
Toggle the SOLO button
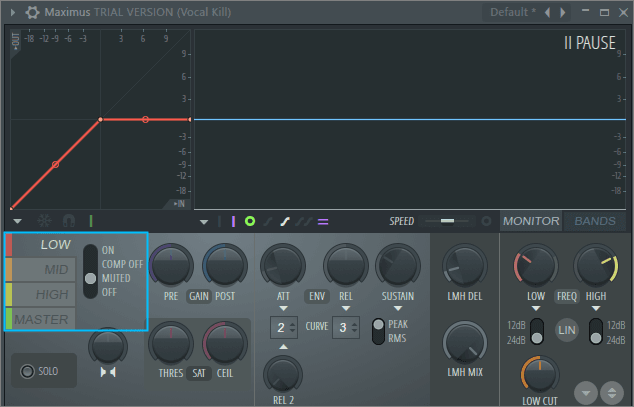40,371
